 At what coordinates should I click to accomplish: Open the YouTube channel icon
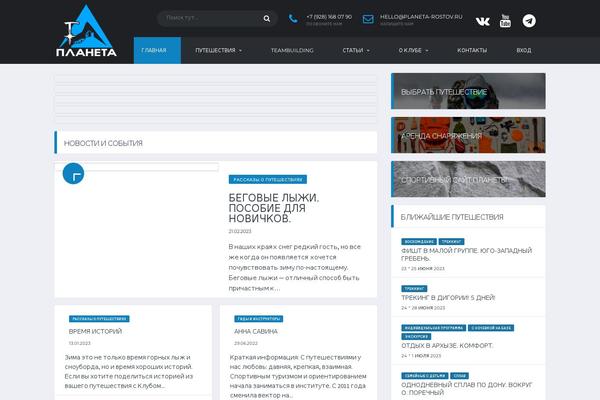(x=505, y=21)
